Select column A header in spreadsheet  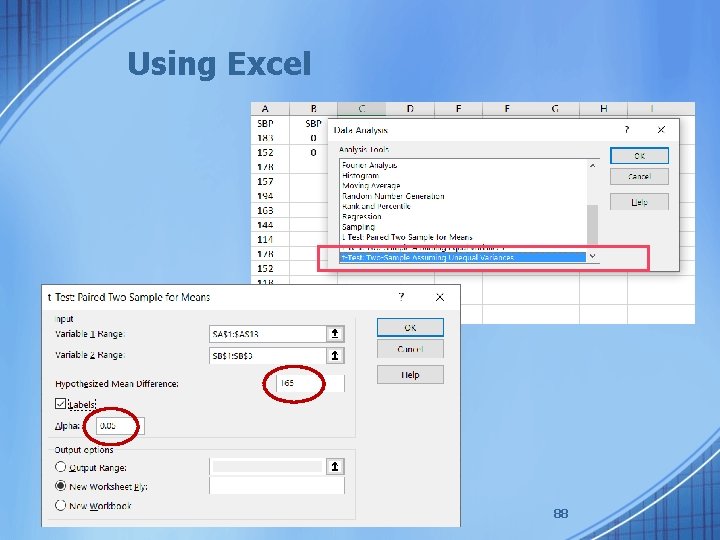pos(270,109)
